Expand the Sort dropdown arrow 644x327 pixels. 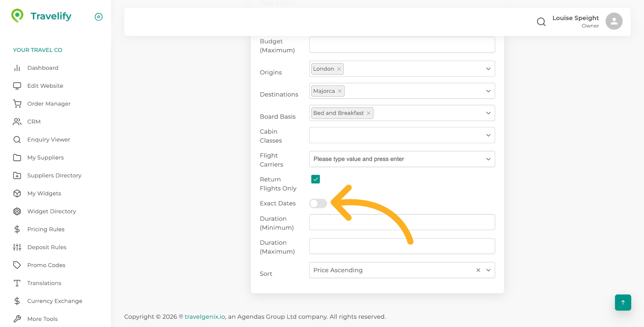point(488,270)
